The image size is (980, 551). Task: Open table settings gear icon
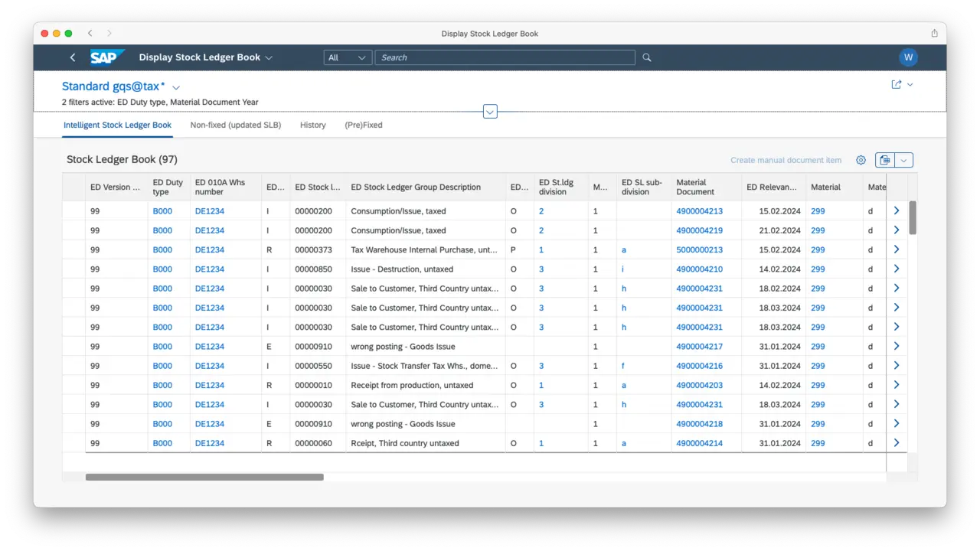[861, 160]
